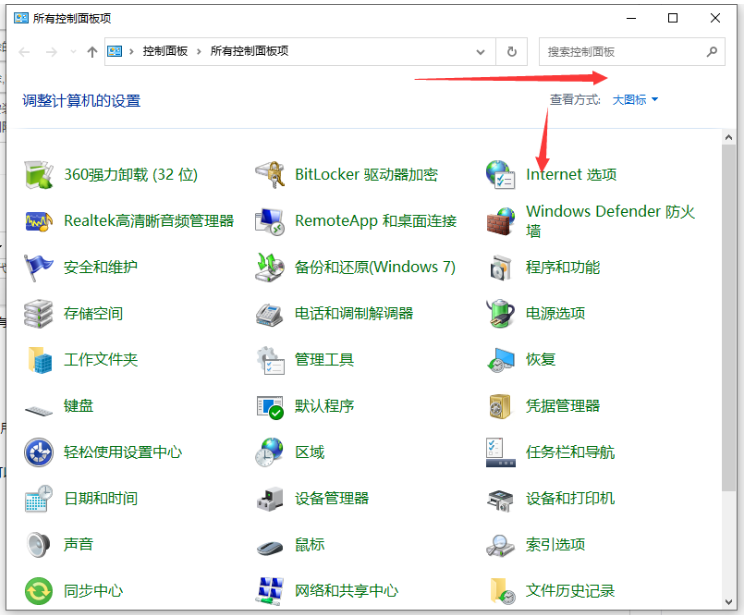Click 所有控制面板项 in the address breadcrumb
This screenshot has width=744, height=615.
point(249,51)
